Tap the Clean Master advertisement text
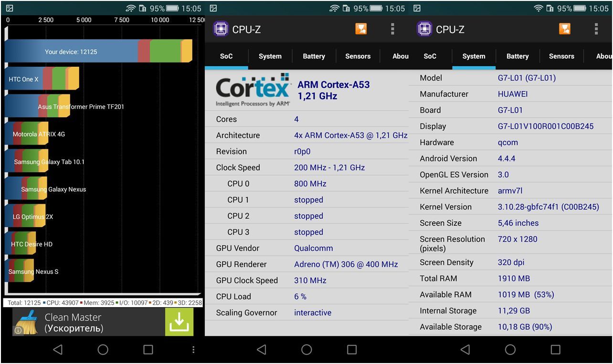Viewport: 613px width, 364px height. coord(74,322)
